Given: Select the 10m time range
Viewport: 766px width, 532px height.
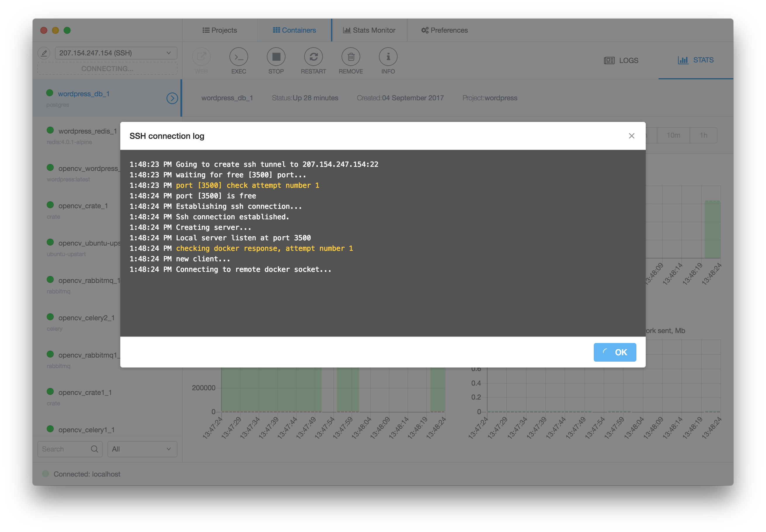Looking at the screenshot, I should [673, 135].
